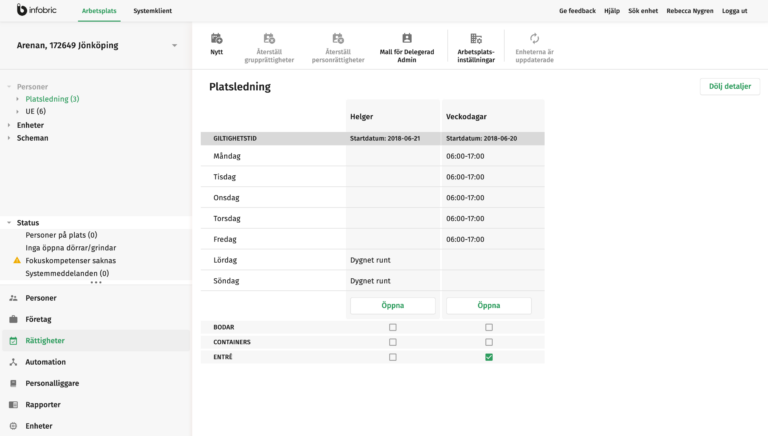768x436 pixels.
Task: Open Arbetsplatsinställningar from the toolbar
Action: pyautogui.click(x=475, y=39)
